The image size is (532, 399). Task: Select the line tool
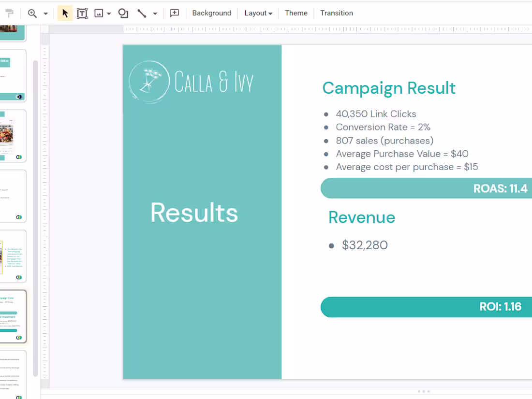click(143, 13)
